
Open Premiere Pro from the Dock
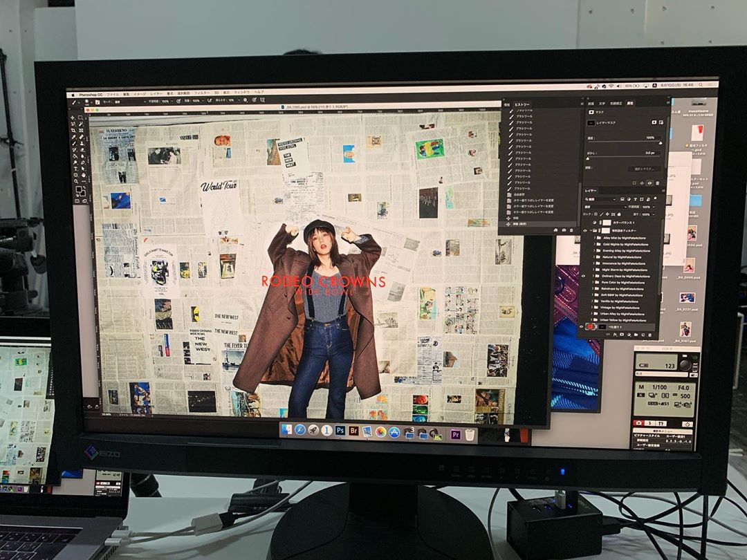pyautogui.click(x=456, y=434)
